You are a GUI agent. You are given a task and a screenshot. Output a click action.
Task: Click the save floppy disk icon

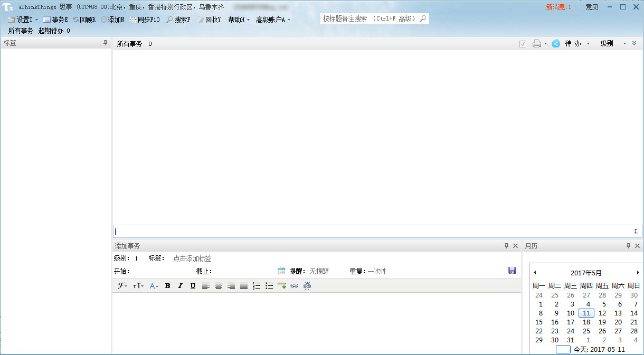click(512, 271)
